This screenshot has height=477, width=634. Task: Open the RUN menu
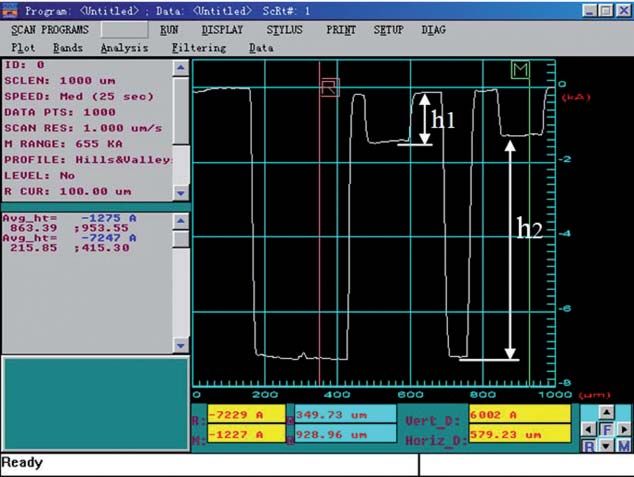click(169, 30)
